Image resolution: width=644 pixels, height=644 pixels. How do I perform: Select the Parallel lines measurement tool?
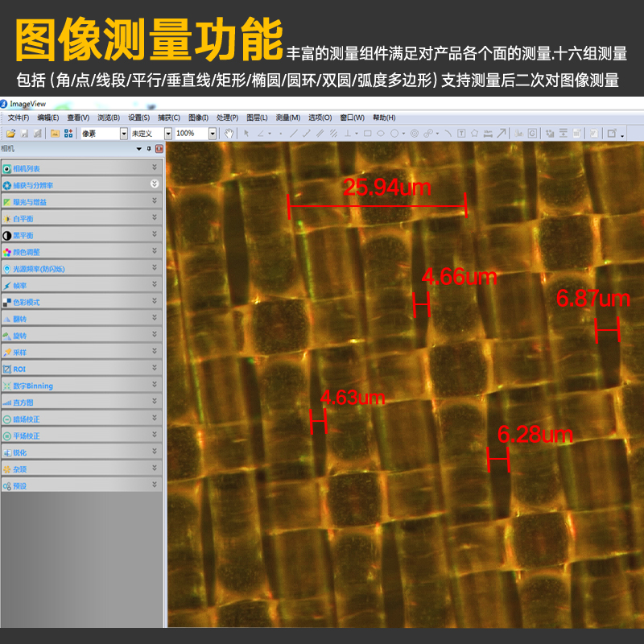click(x=320, y=134)
